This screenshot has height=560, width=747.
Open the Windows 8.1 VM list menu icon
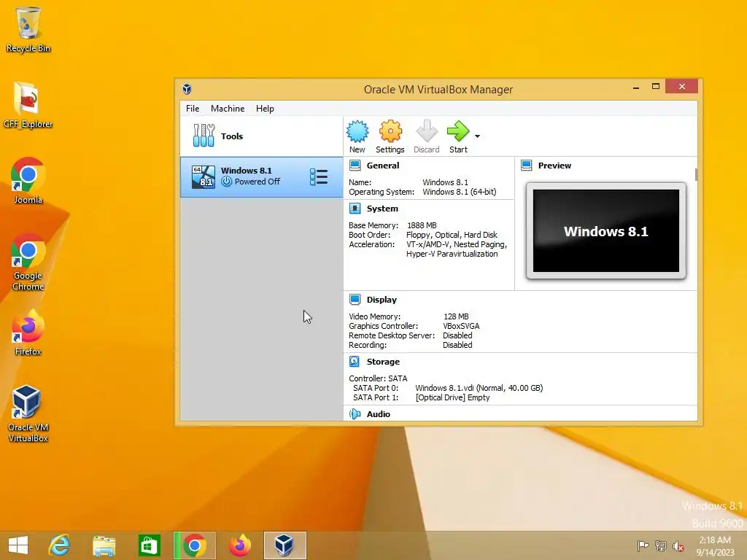[x=319, y=176]
